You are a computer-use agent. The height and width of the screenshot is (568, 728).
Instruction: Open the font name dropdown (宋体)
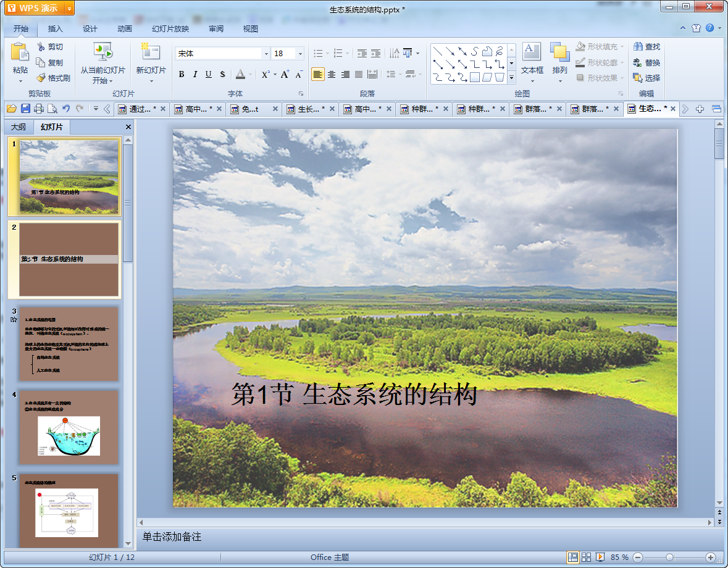266,54
